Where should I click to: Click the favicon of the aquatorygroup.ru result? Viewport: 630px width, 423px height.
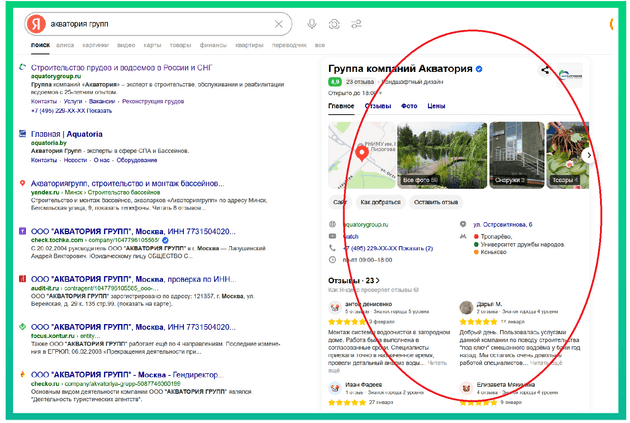(x=22, y=67)
